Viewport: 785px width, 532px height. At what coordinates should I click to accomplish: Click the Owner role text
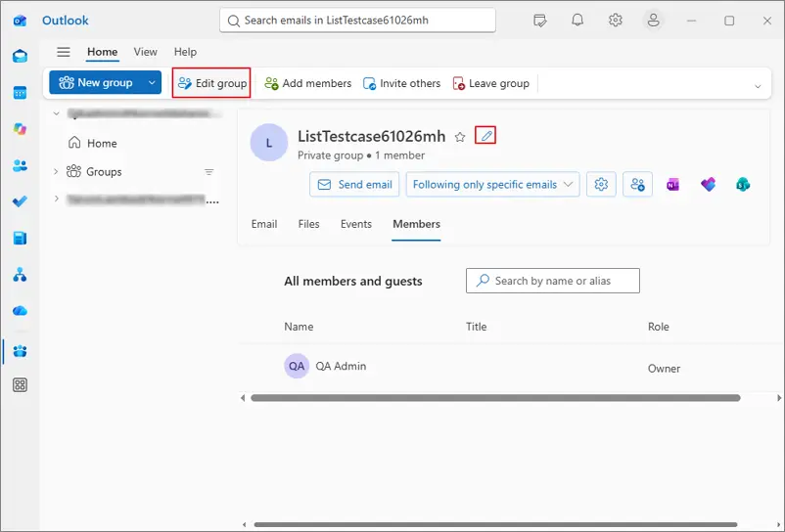[x=664, y=369]
